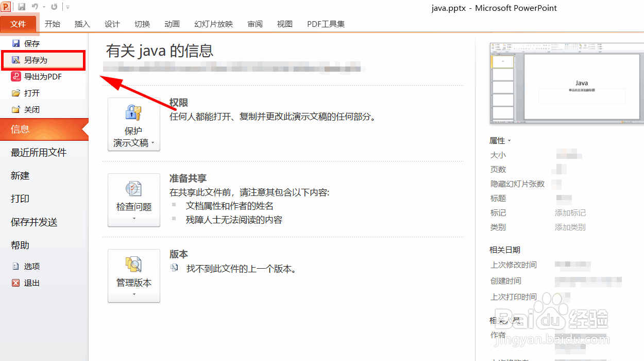Click the 选项 icon in the sidebar

[16, 267]
